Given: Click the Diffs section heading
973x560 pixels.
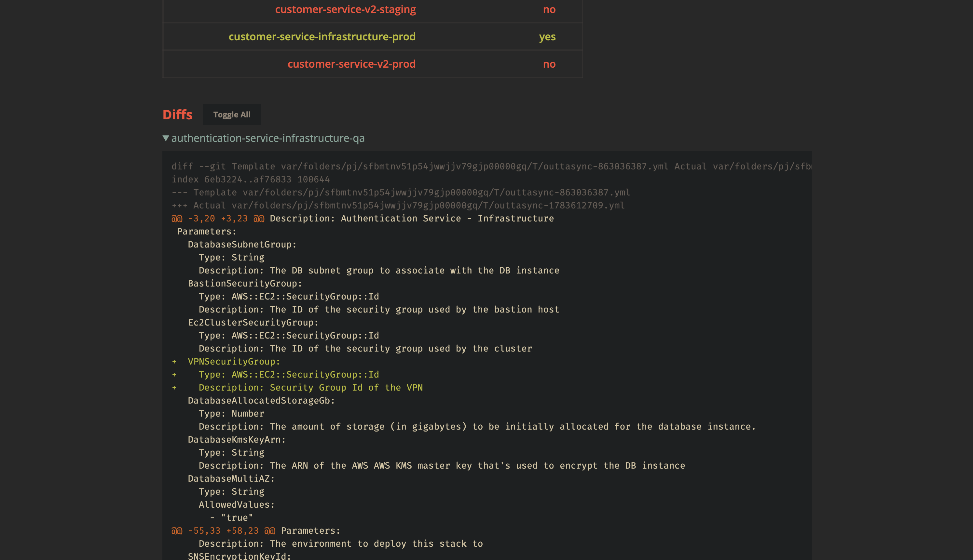Looking at the screenshot, I should pyautogui.click(x=177, y=114).
